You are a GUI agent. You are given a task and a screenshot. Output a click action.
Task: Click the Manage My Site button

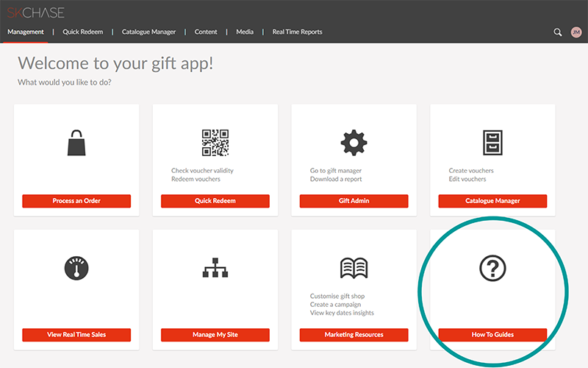tap(215, 335)
